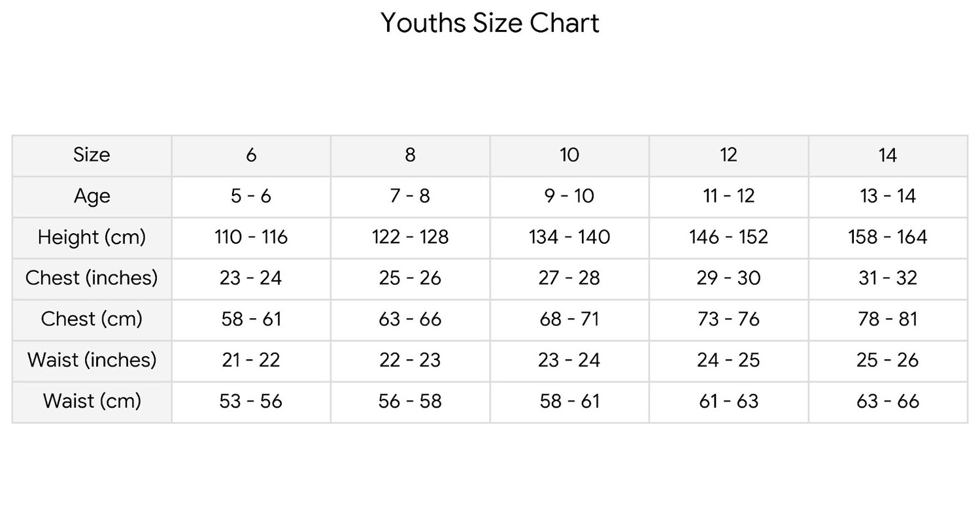Image resolution: width=980 pixels, height=505 pixels.
Task: Select the Chest (cm) row label
Action: (x=92, y=319)
